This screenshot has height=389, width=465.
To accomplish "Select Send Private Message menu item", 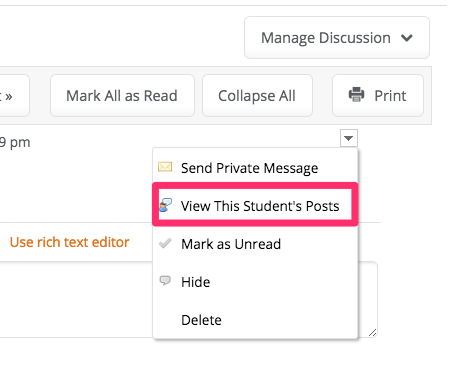I will (255, 168).
